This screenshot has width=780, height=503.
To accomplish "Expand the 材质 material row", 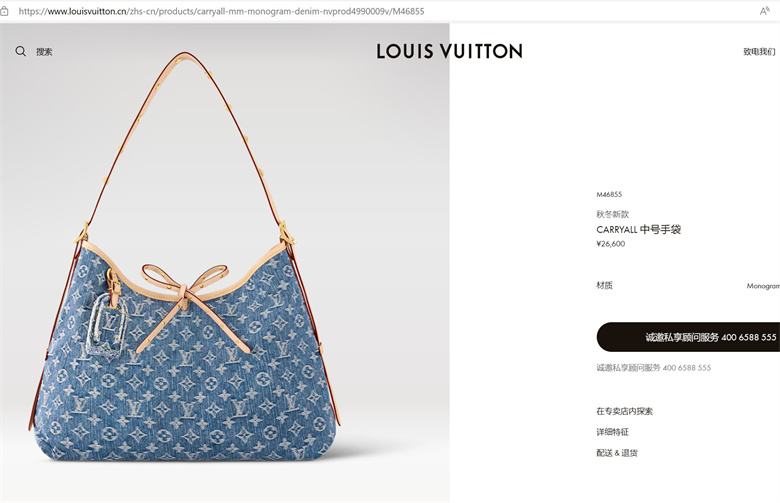I will click(688, 286).
